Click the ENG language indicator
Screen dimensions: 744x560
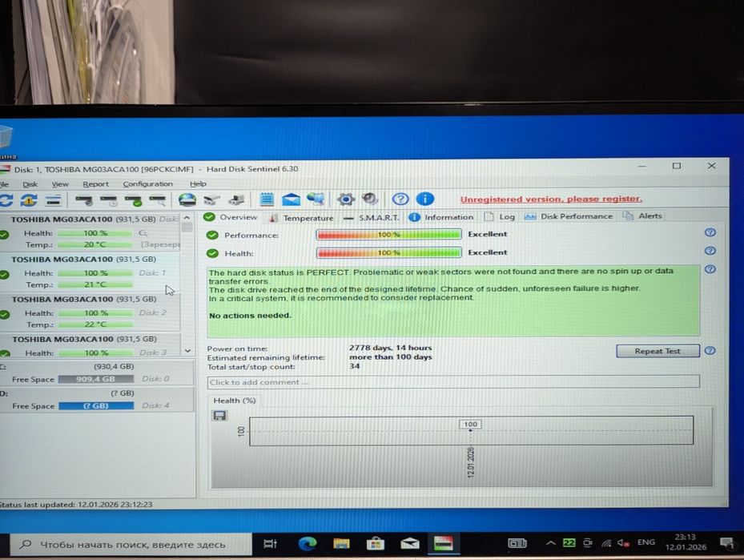[x=645, y=542]
